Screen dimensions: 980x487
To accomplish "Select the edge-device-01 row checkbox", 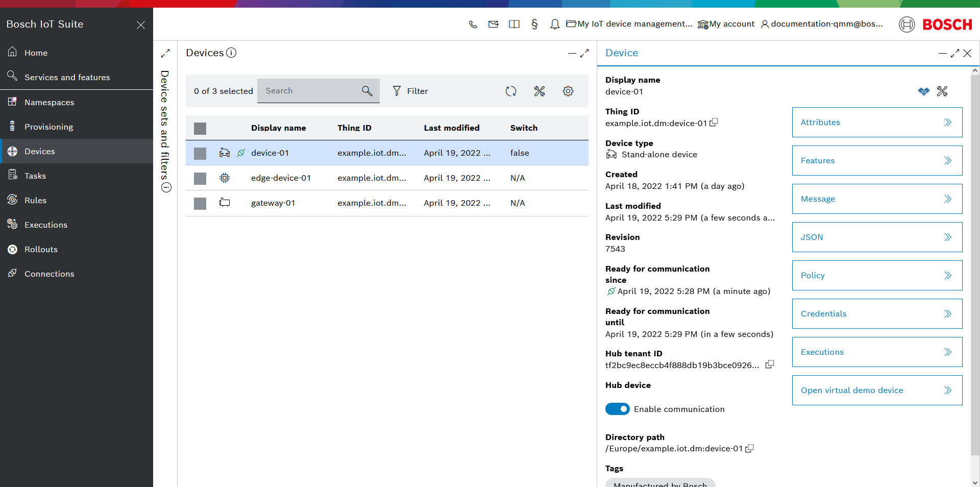I will coord(200,178).
